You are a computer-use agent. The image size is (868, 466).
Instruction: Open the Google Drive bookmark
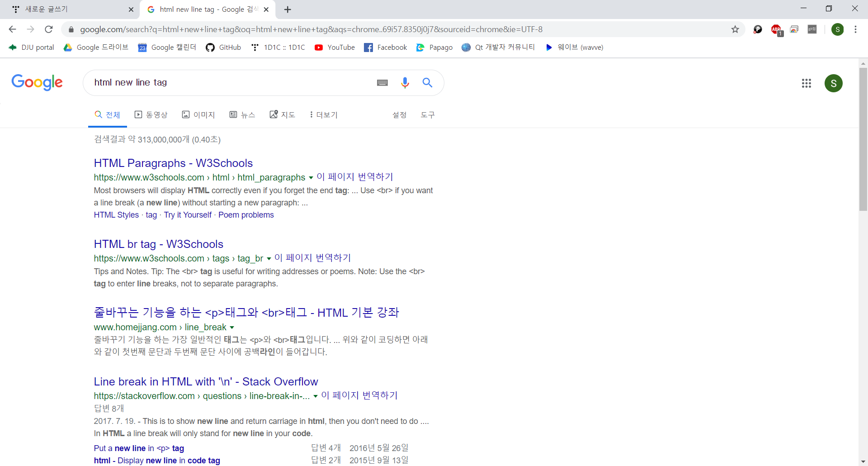96,47
